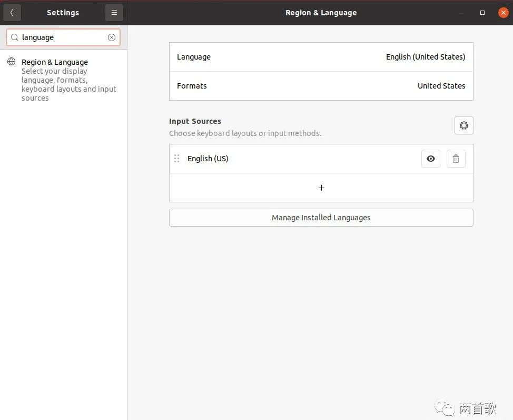
Task: Grab the English (US) drag handle
Action: pyautogui.click(x=177, y=159)
